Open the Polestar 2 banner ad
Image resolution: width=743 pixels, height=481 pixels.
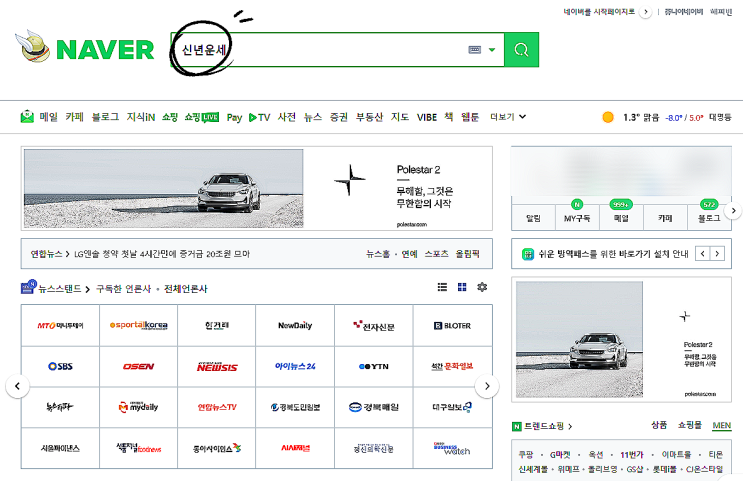tap(256, 188)
